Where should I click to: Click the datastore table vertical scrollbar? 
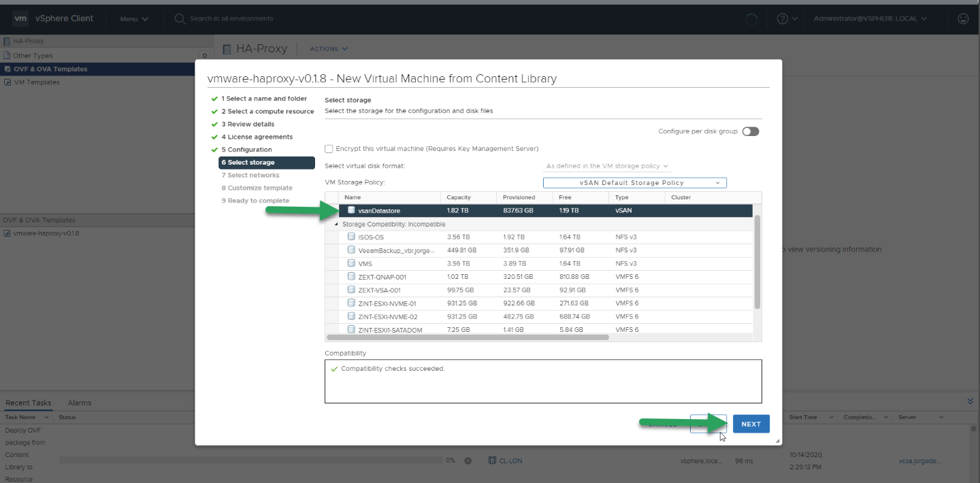point(757,262)
